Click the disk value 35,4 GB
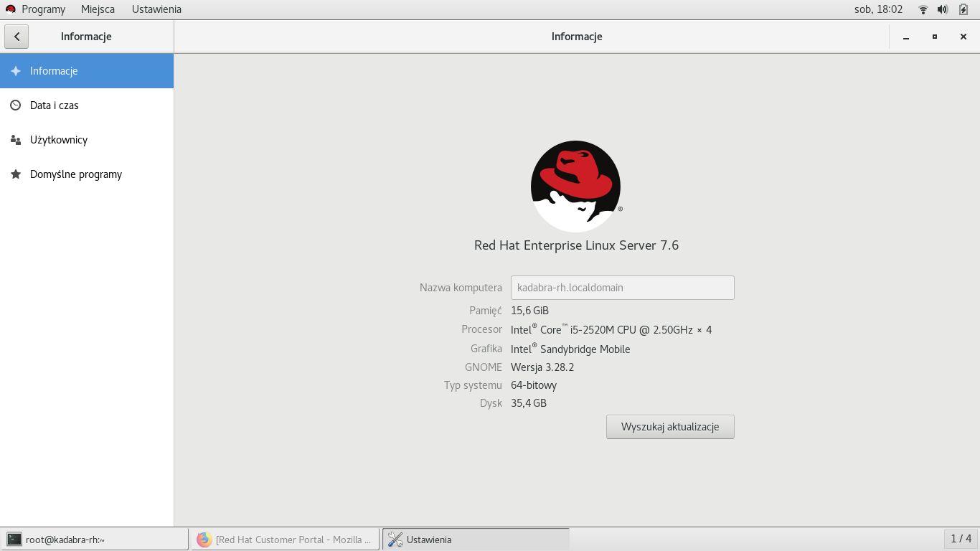 click(x=529, y=403)
